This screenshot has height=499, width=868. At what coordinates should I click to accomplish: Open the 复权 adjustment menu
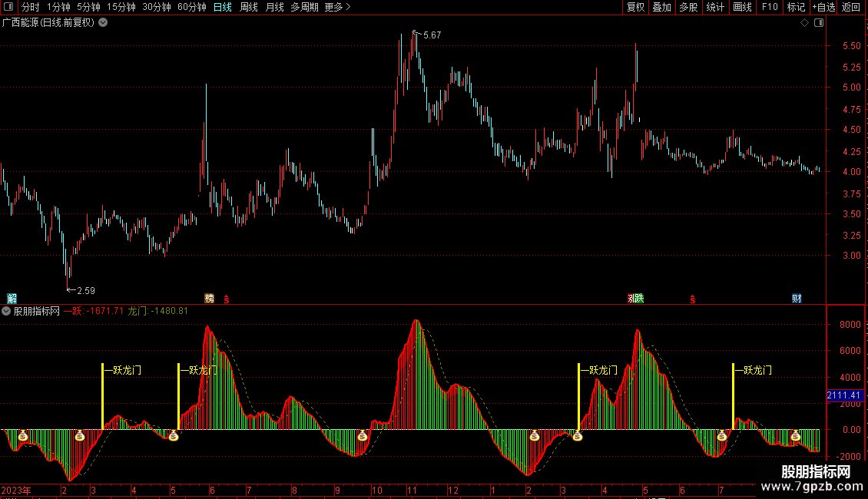(x=635, y=7)
